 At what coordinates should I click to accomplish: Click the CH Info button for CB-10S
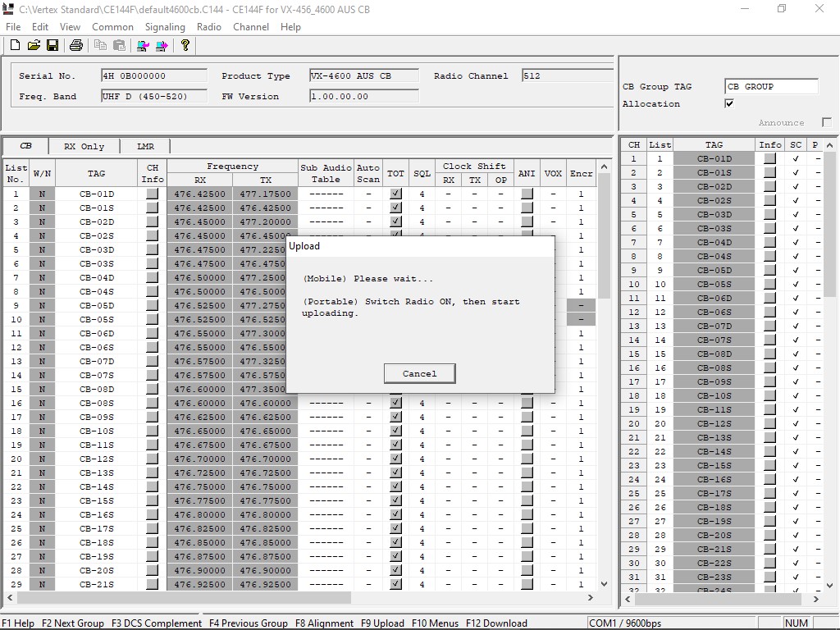(152, 431)
